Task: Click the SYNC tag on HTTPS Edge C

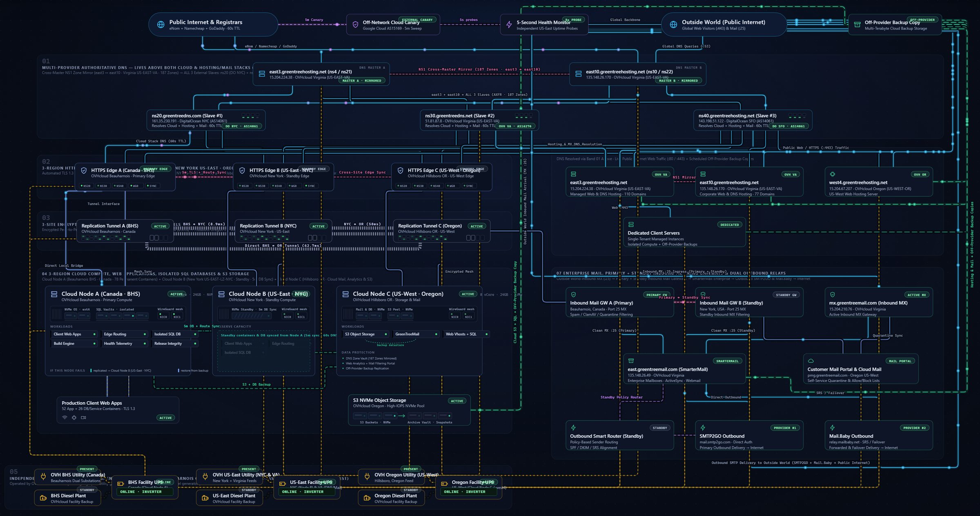Action: click(469, 186)
